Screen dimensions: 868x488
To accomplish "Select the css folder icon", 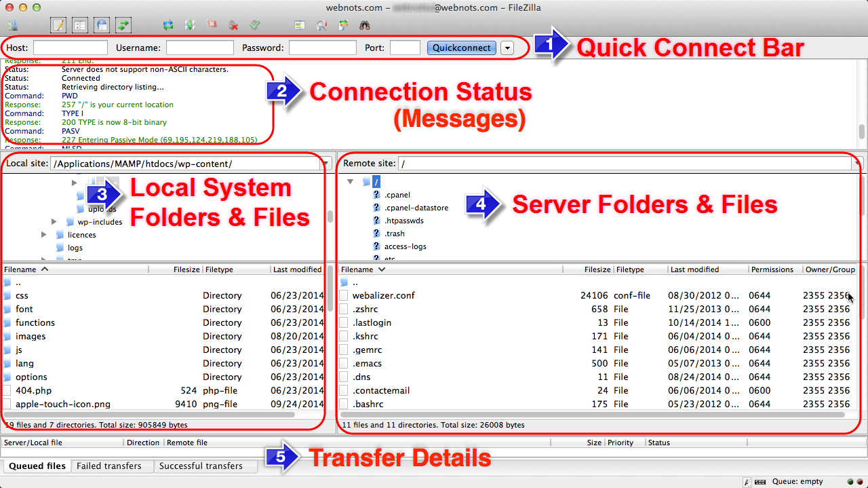I will point(7,295).
